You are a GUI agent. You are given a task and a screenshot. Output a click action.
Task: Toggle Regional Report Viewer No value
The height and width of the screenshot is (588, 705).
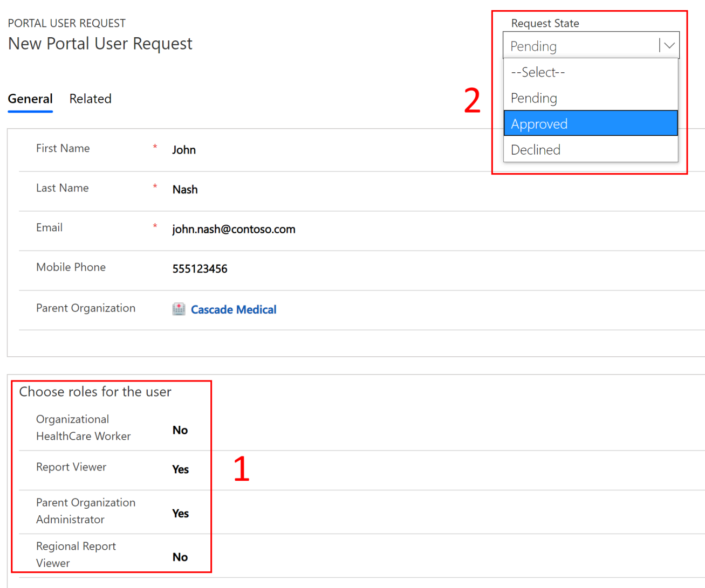click(x=180, y=557)
